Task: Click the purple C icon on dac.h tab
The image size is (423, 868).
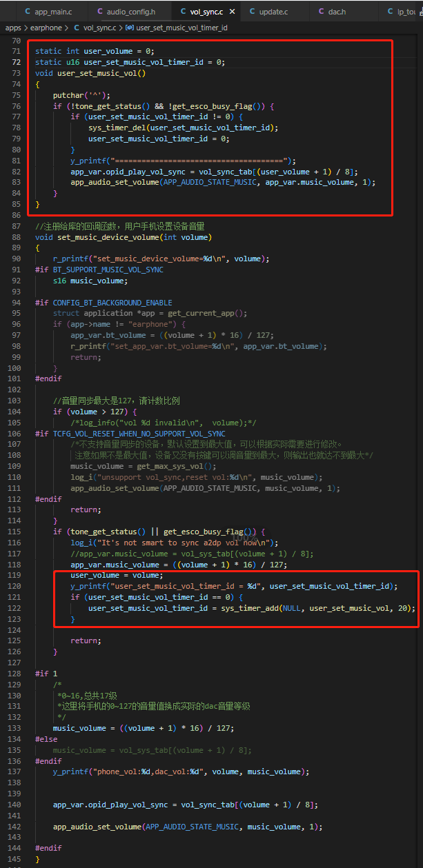Action: click(322, 12)
